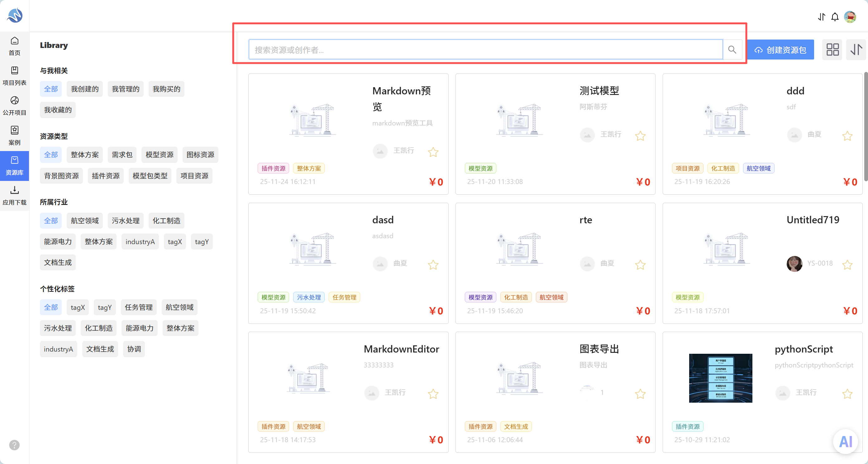This screenshot has width=868, height=464.
Task: Select the 协调 personalized tag
Action: coord(134,349)
